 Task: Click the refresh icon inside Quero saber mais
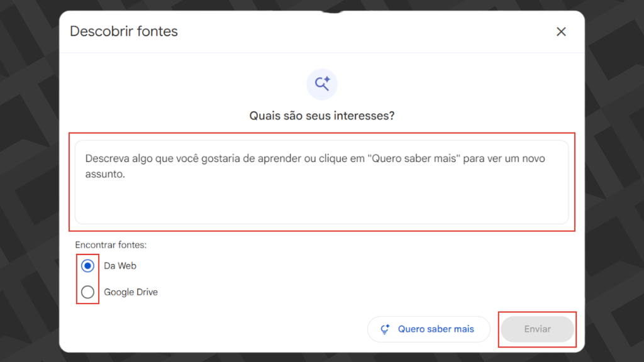[384, 329]
